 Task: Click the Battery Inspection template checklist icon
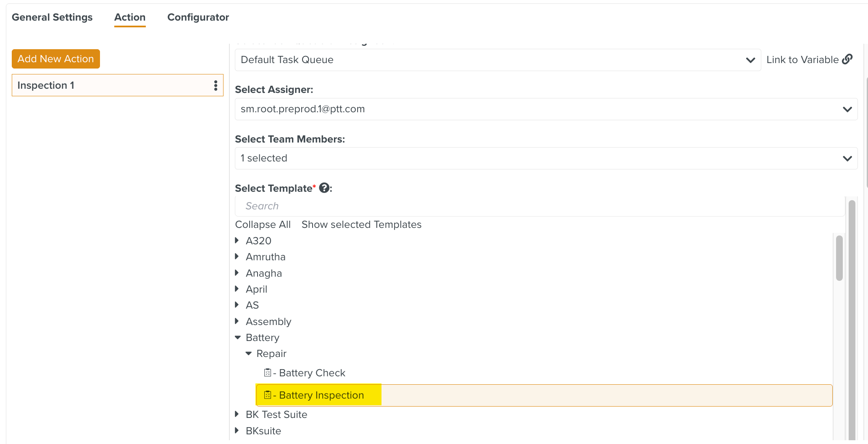(x=267, y=395)
